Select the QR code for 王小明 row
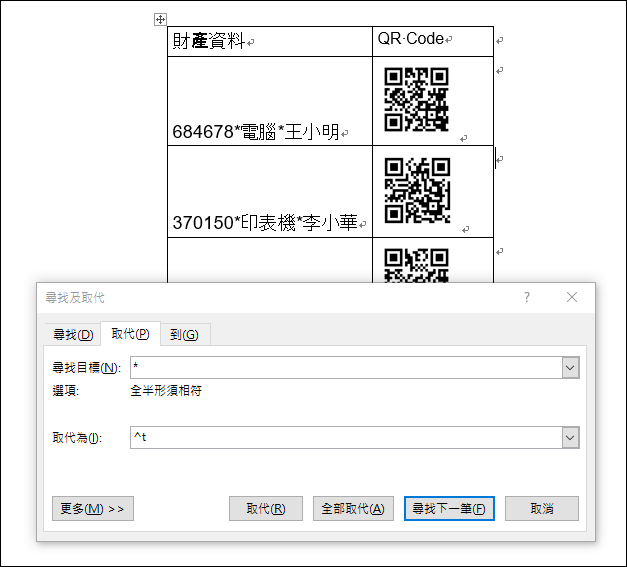Viewport: 627px width, 567px height. [416, 100]
